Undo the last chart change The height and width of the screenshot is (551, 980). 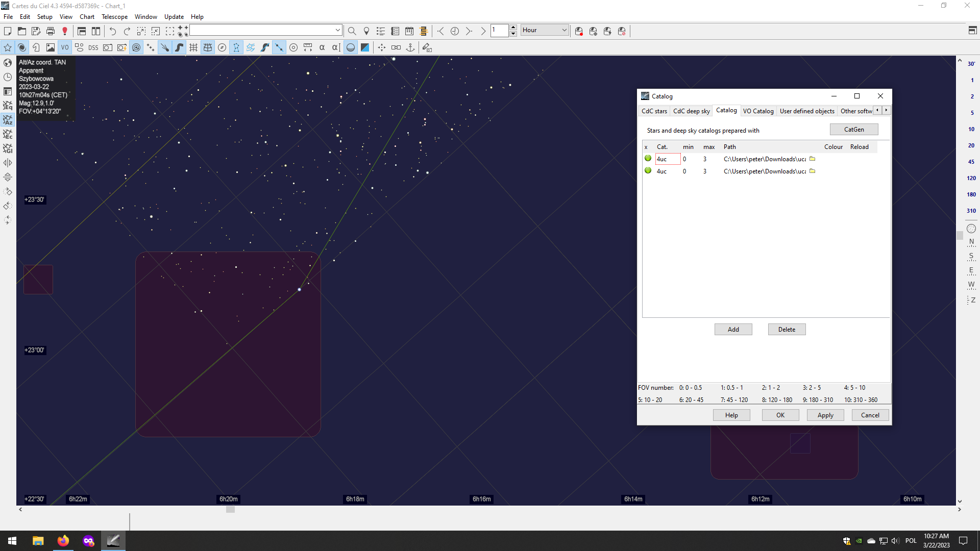pos(113,31)
